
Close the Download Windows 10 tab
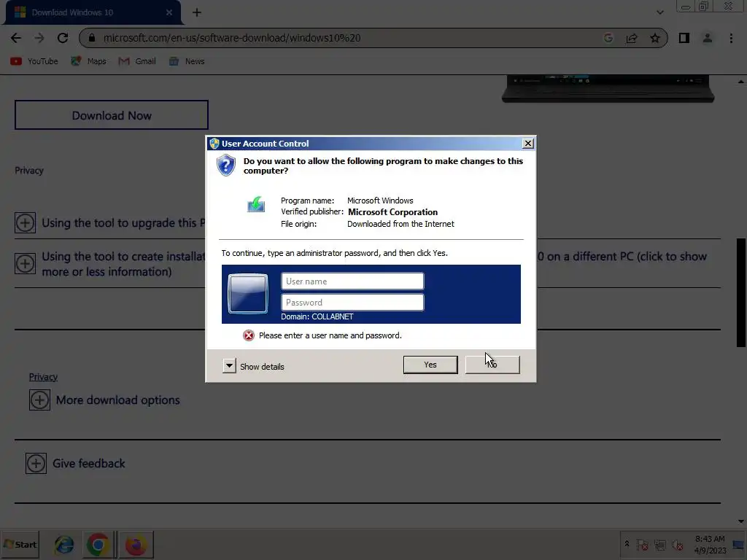click(169, 13)
